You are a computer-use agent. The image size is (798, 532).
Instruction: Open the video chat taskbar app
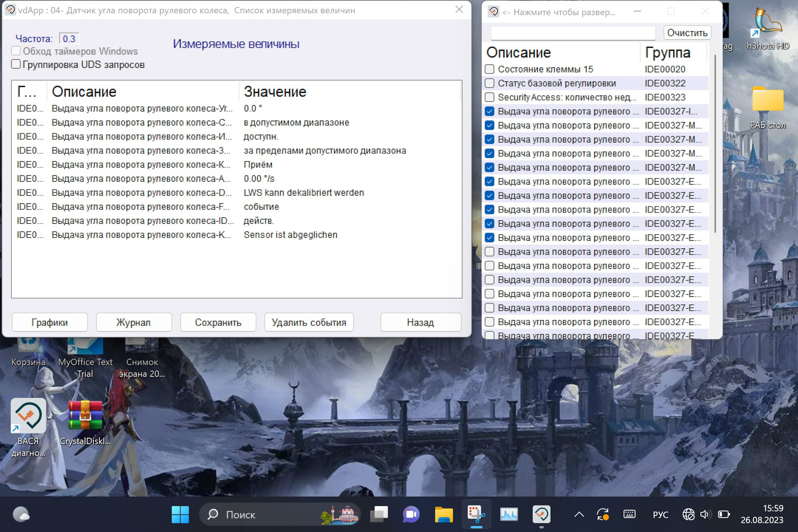point(411,515)
